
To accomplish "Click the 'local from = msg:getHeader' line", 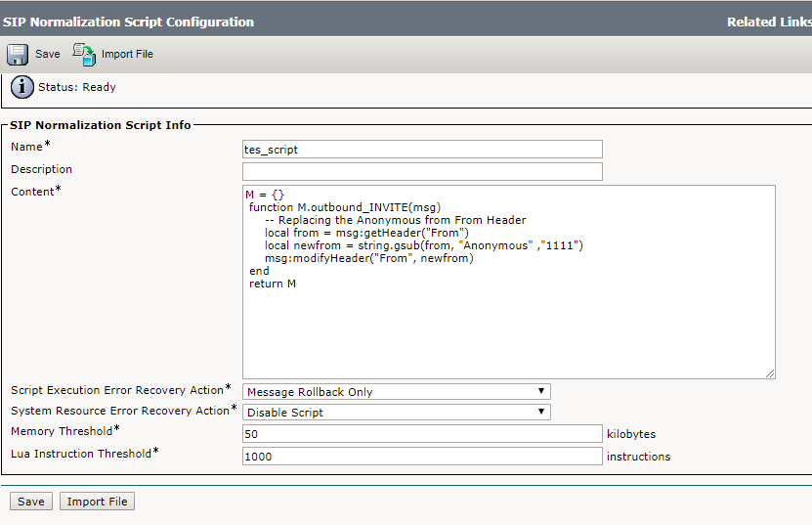I will [366, 233].
